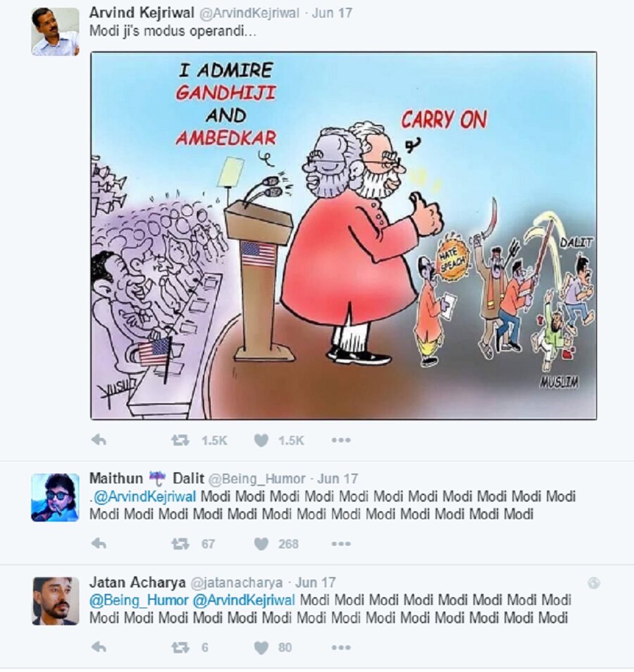Open Arvind Kejriwal's profile picture
The image size is (634, 672).
click(x=55, y=32)
